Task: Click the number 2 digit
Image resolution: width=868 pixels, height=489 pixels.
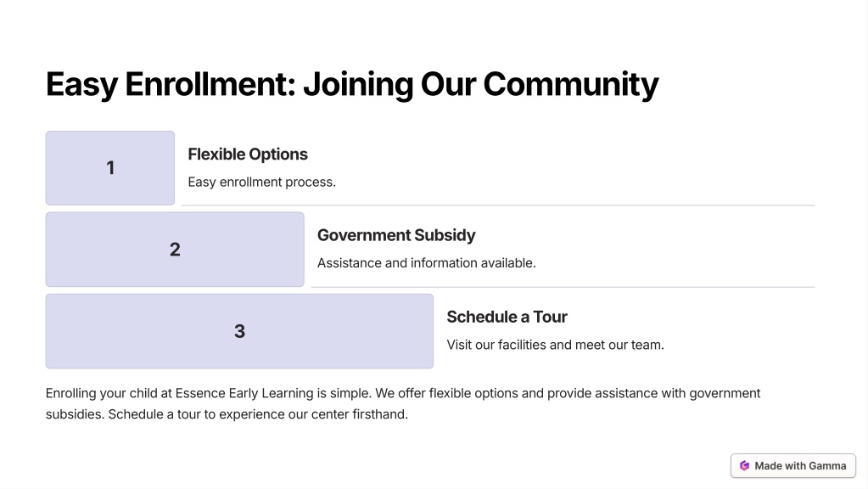Action: 175,250
